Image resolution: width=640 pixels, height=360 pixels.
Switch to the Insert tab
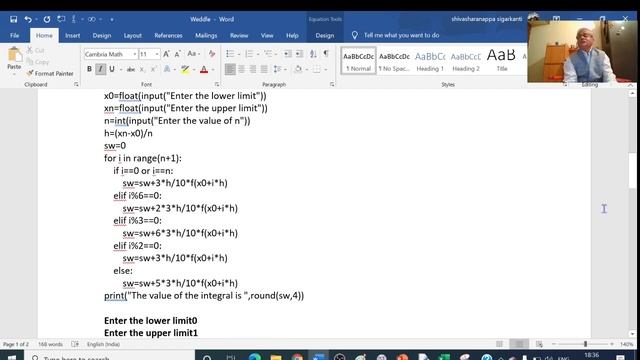coord(72,36)
